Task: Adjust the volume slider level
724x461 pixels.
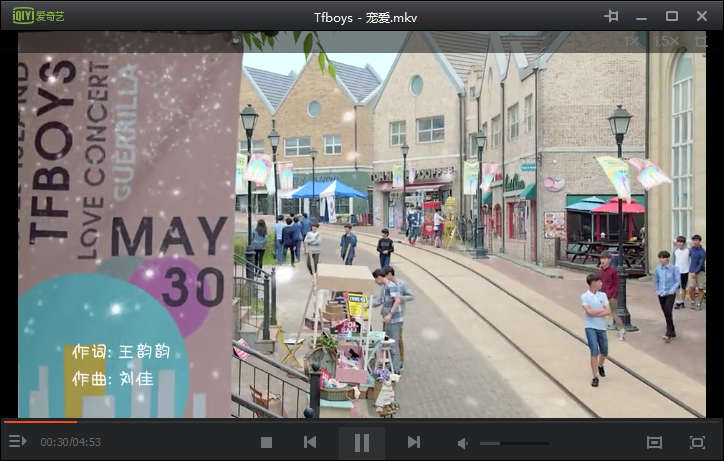Action: (x=514, y=442)
